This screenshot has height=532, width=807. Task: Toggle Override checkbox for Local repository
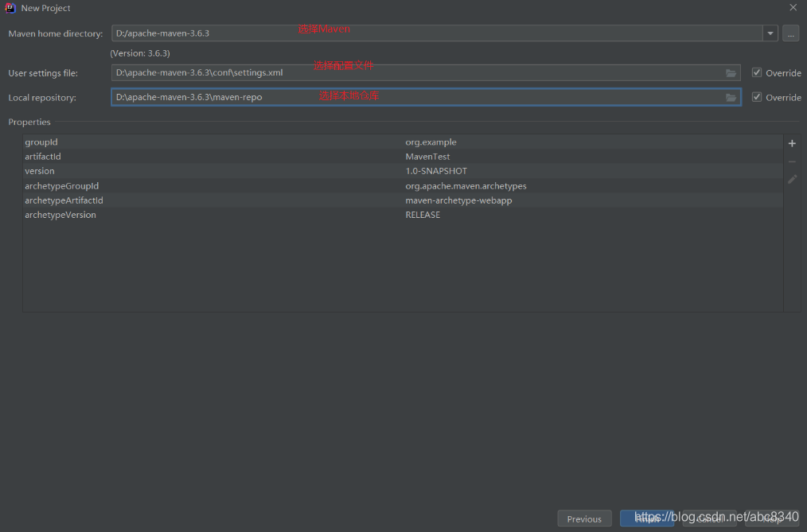click(x=757, y=97)
